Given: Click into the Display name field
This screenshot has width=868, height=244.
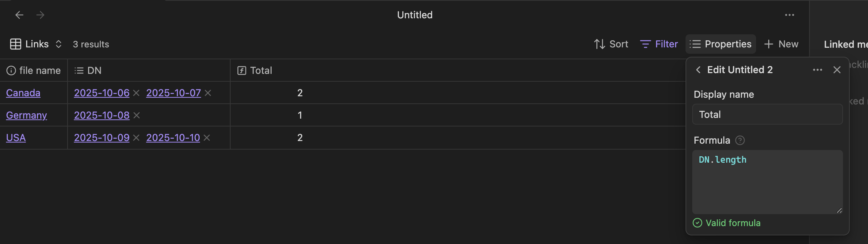Looking at the screenshot, I should tap(767, 115).
